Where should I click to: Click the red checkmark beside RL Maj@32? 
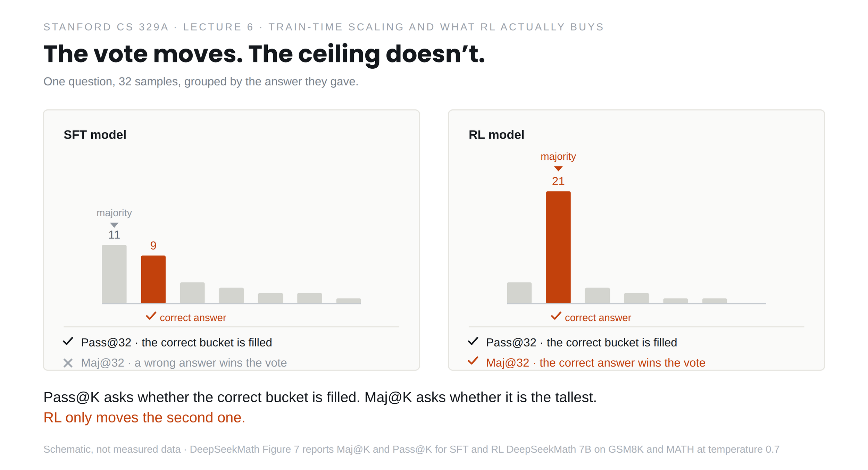473,361
